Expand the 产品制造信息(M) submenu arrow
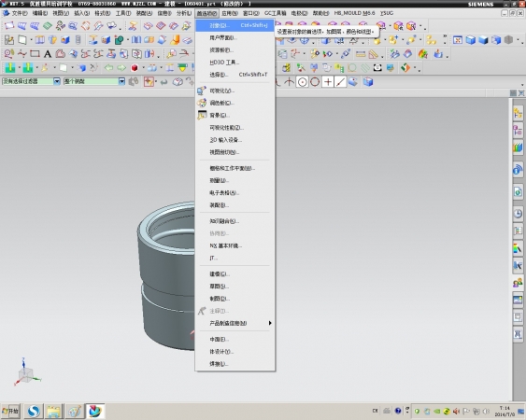The image size is (526, 420). click(270, 323)
